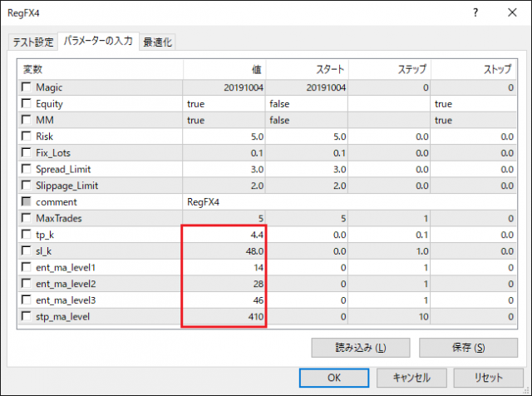Click stp_ma_level step cell 10
532x396 pixels.
tap(390, 316)
